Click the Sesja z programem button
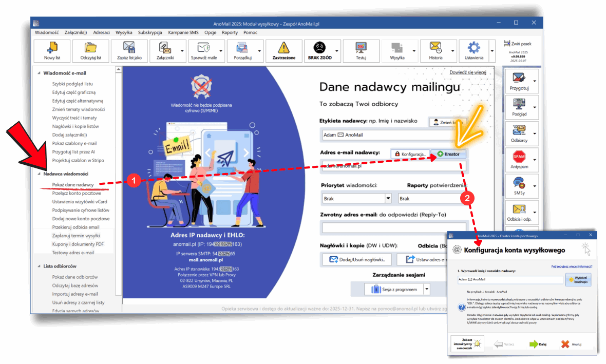Image resolution: width=606 pixels, height=364 pixels. (x=394, y=289)
